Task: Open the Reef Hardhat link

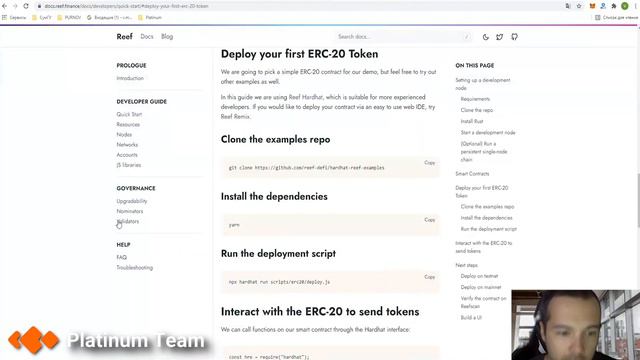Action: [x=306, y=97]
